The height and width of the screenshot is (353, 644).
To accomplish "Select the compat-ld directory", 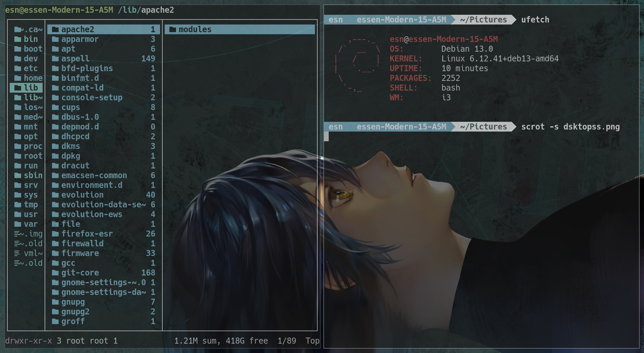I will click(104, 88).
